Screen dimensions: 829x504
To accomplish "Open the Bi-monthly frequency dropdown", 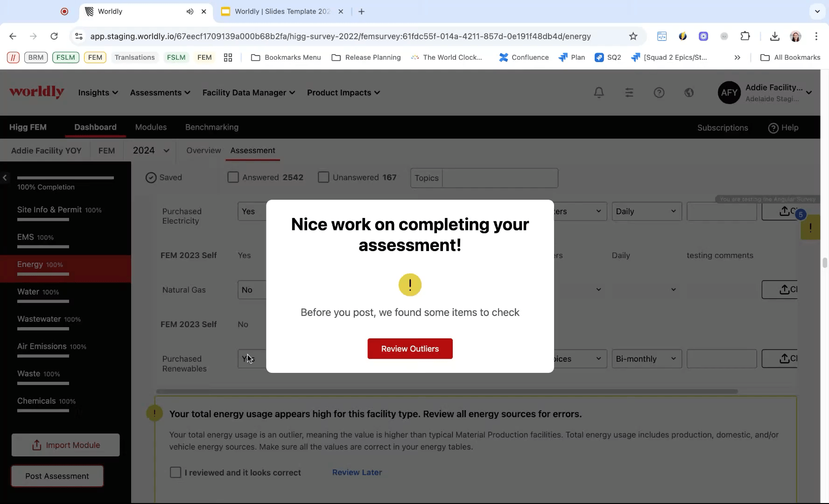I will point(646,359).
